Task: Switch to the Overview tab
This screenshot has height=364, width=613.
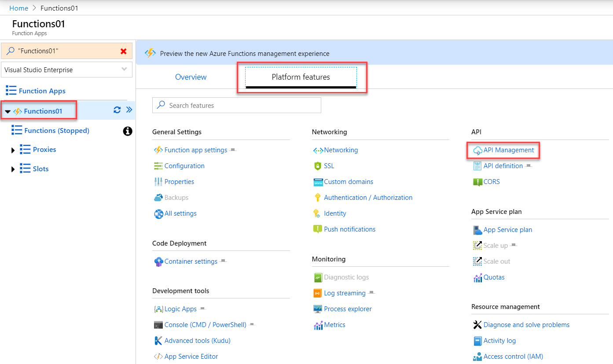Action: coord(191,77)
